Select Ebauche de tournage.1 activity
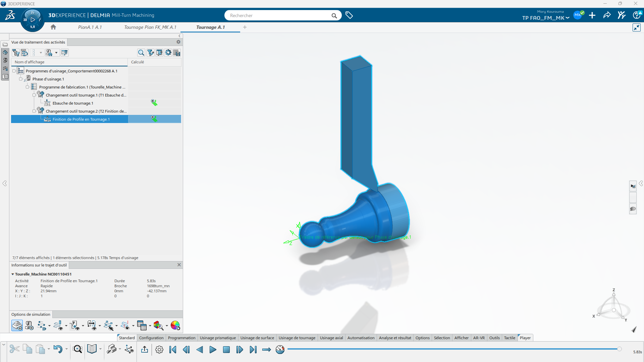 (x=73, y=103)
